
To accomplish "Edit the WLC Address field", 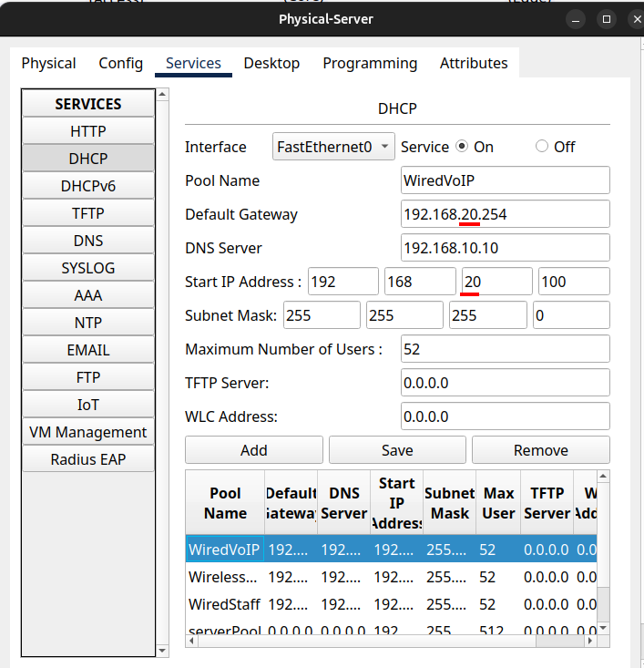I will tap(506, 416).
